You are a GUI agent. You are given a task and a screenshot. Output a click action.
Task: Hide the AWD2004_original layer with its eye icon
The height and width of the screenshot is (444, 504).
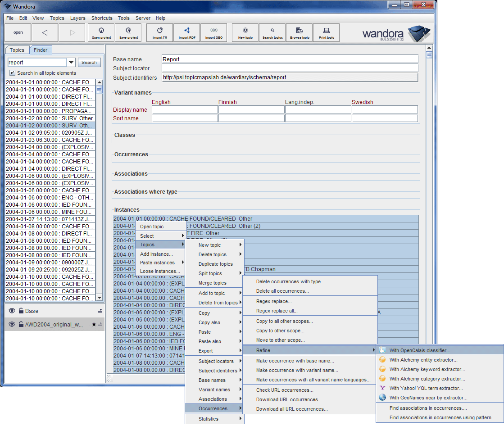point(12,323)
